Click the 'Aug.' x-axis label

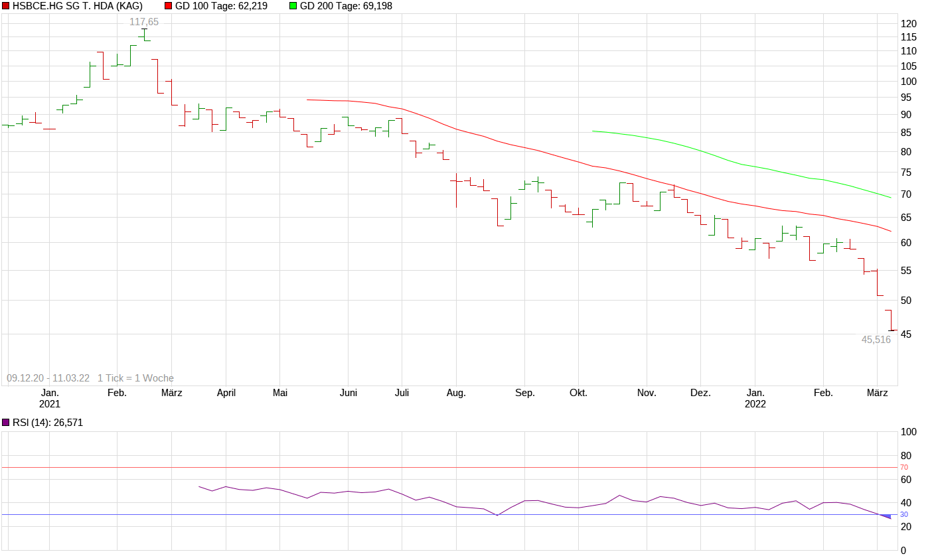coord(456,393)
